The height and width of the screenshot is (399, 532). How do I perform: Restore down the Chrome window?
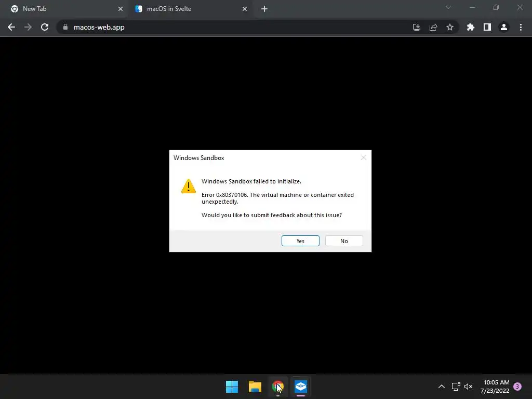coord(496,7)
